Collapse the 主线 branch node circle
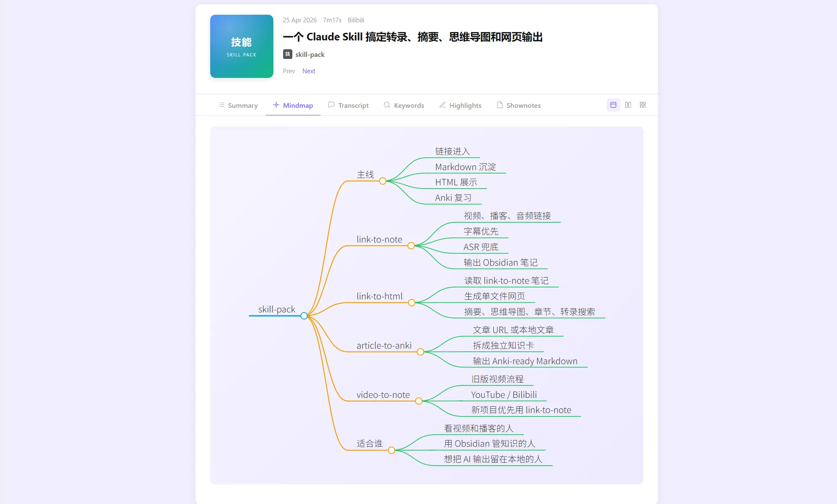The height and width of the screenshot is (504, 837). click(x=382, y=181)
